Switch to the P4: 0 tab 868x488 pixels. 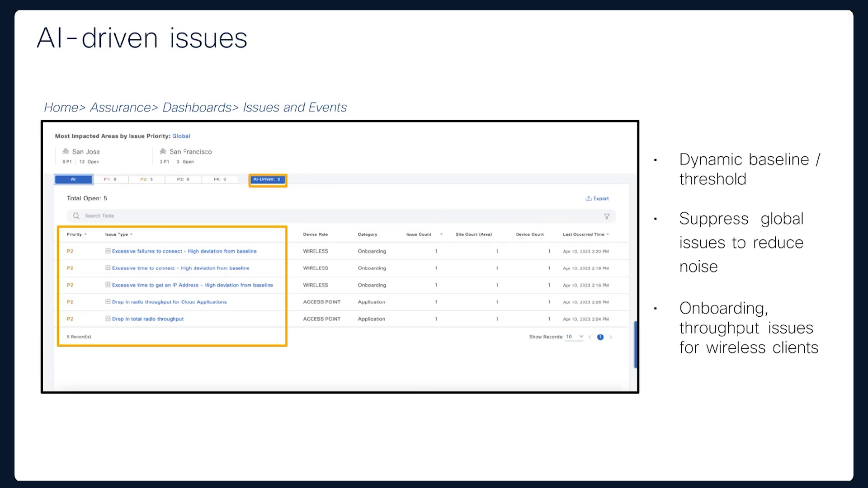click(220, 179)
